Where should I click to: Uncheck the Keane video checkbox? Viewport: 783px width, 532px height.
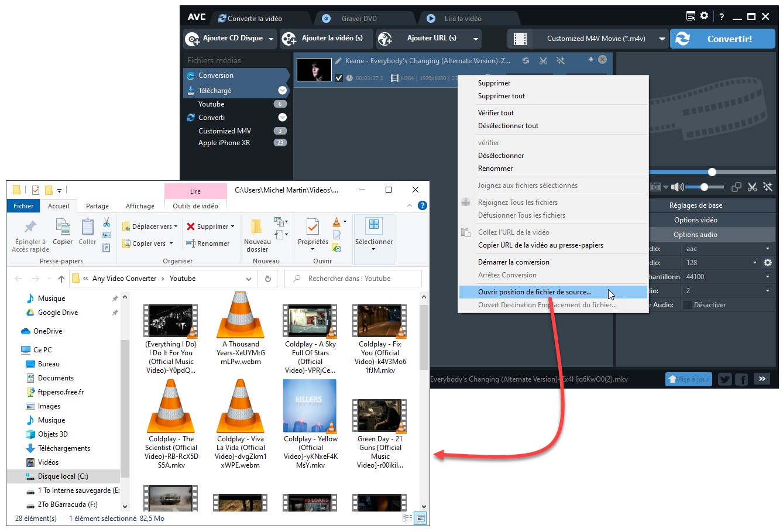339,78
